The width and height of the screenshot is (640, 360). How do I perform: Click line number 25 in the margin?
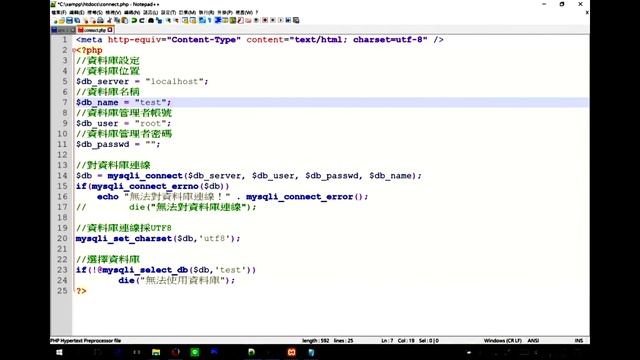click(x=62, y=291)
